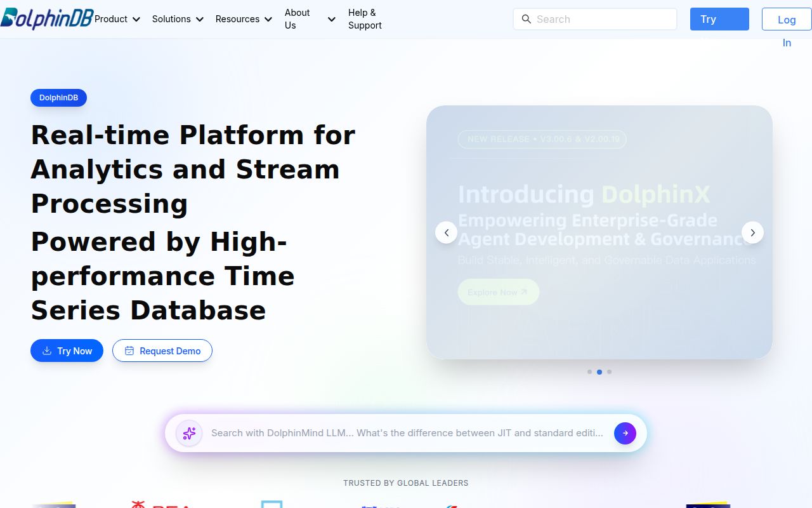Click the Explore Now button
This screenshot has width=812, height=508.
(498, 292)
